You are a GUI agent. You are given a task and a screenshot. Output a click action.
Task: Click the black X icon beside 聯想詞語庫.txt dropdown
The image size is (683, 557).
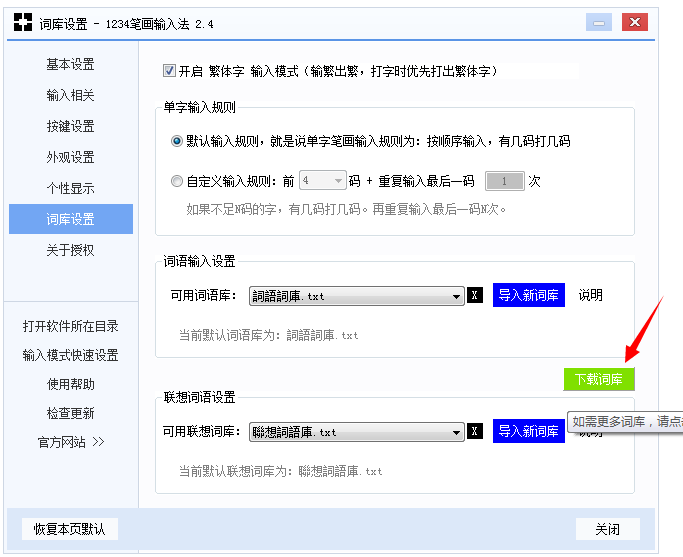[475, 432]
